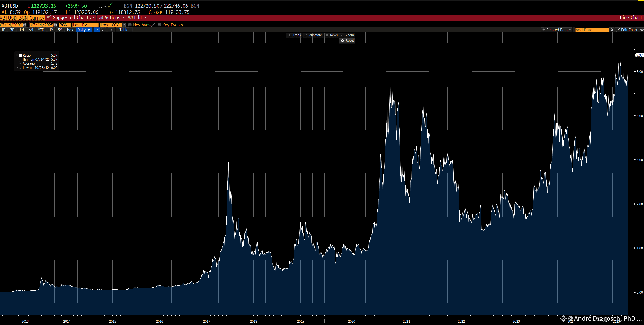Viewport: 644px width, 325px height.
Task: Open the Daily periodicity dropdown
Action: [84, 30]
